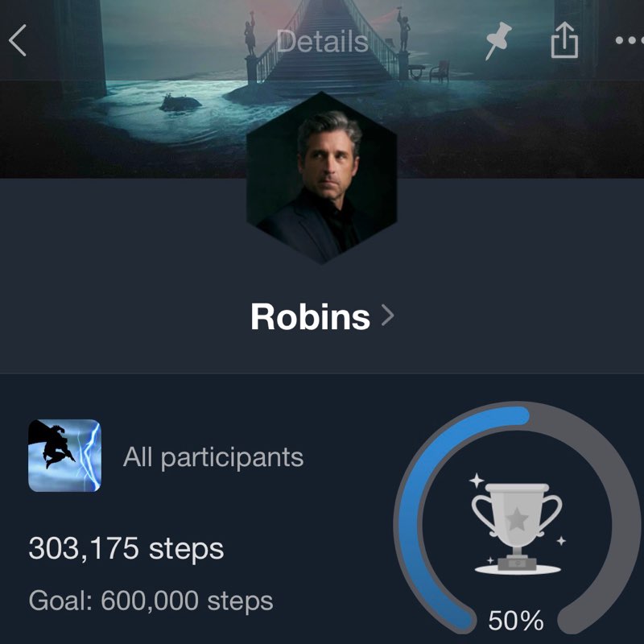This screenshot has height=644, width=644.
Task: Open the three-dot more options menu
Action: pyautogui.click(x=630, y=40)
